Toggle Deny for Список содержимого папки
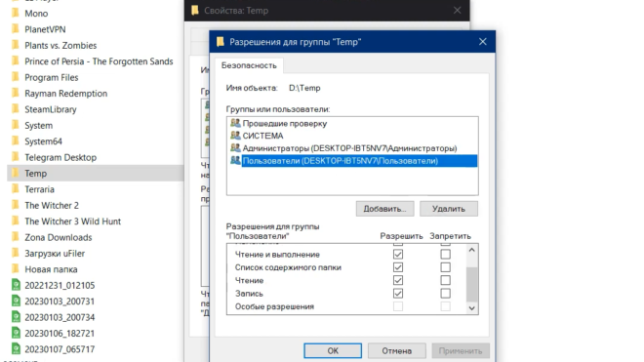The image size is (644, 362). [x=445, y=267]
